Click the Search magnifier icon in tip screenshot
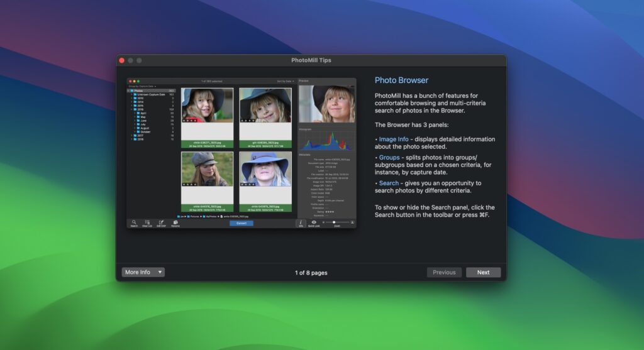 134,223
